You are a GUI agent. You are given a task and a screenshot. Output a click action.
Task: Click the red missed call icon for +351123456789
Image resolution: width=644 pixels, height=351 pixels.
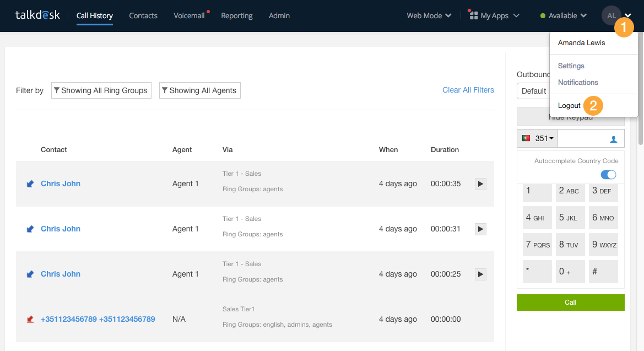click(x=30, y=320)
